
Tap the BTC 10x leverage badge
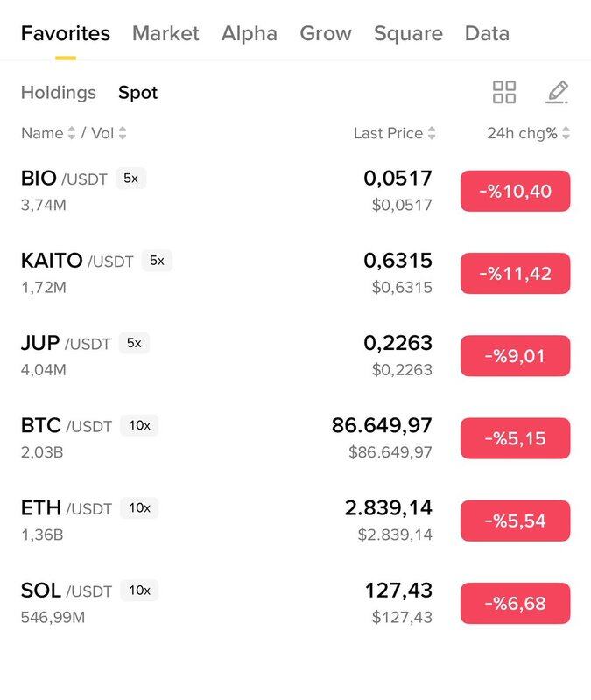click(139, 426)
